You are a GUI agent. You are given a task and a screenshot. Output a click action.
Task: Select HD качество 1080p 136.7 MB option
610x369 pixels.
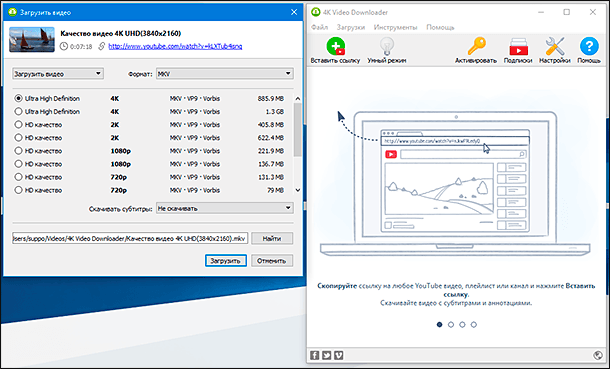point(18,164)
